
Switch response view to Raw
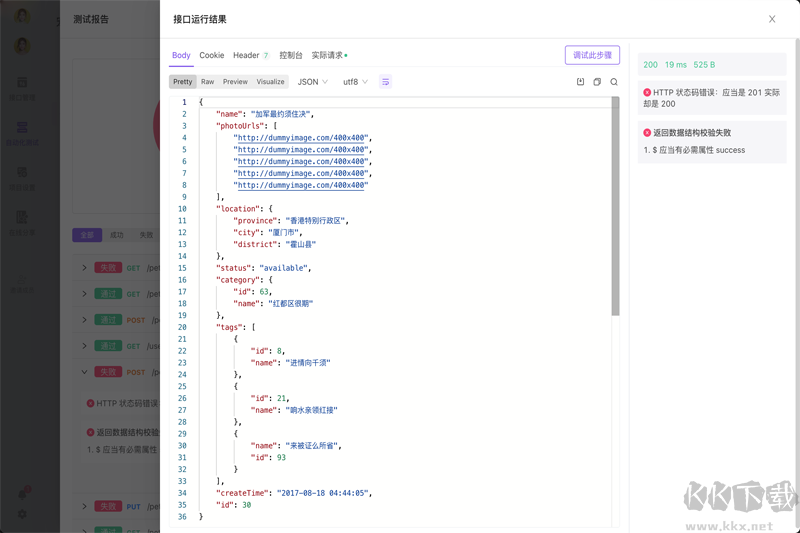(x=207, y=82)
